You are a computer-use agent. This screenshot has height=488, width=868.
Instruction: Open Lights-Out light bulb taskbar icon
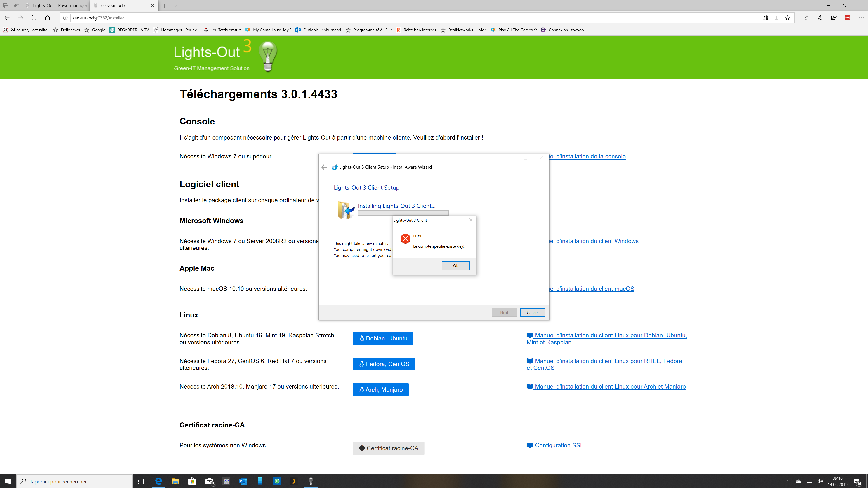click(311, 481)
